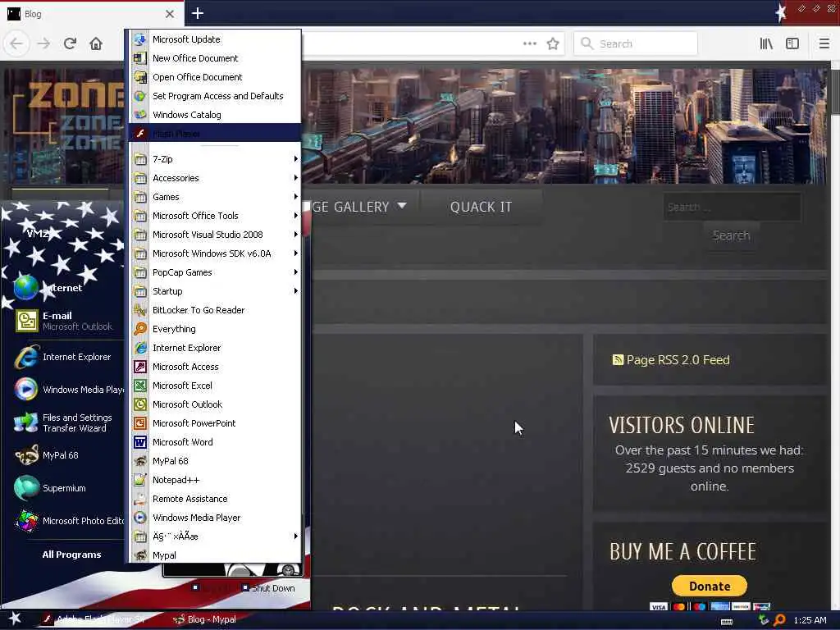Open Remote Assistance
The width and height of the screenshot is (840, 630).
(x=215, y=499)
